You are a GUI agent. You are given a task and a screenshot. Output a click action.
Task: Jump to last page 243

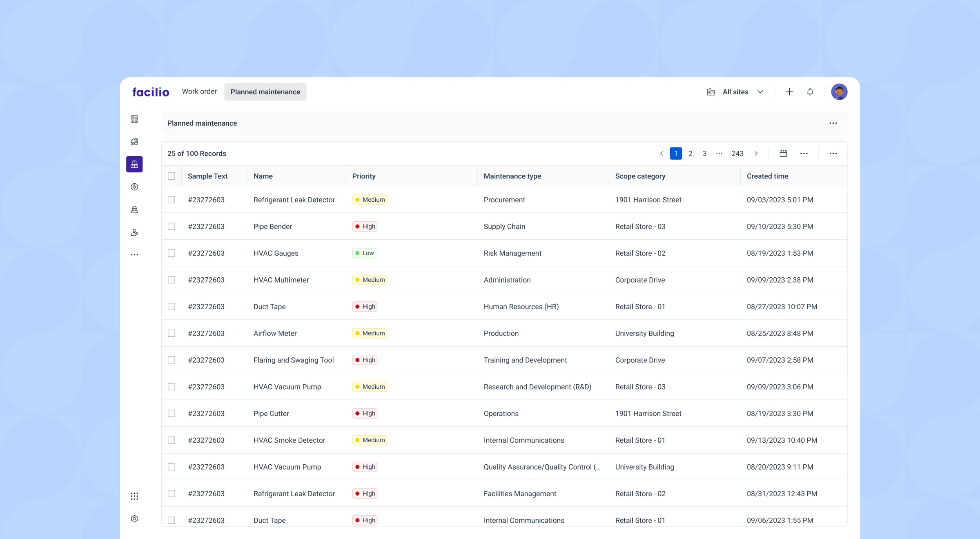(x=737, y=154)
